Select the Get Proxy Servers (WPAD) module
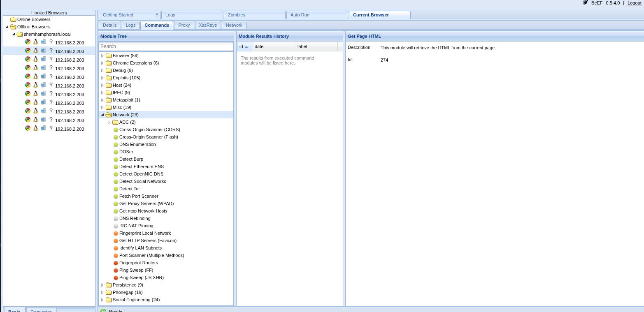644x312 pixels. (146, 203)
